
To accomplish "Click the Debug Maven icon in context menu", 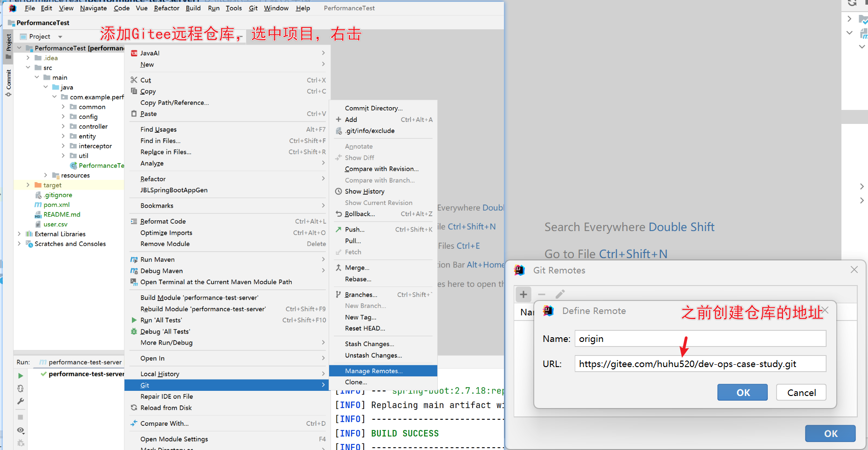I will [134, 271].
